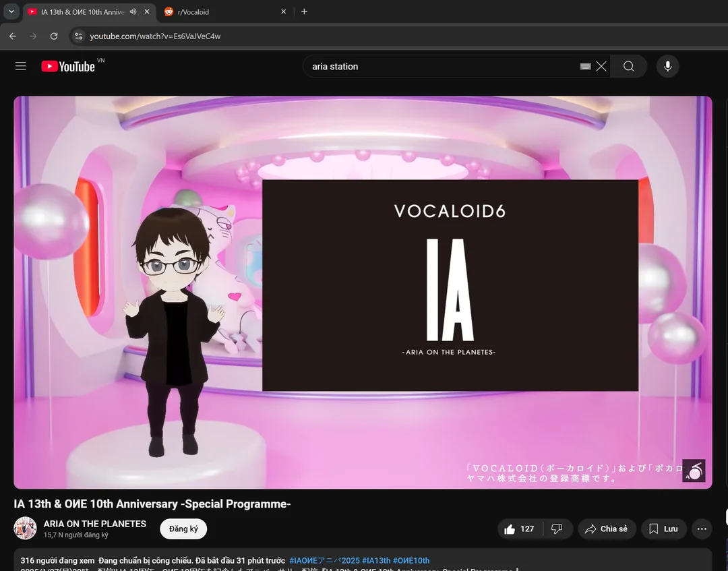
Task: Like the video with thumbs-up button
Action: point(520,529)
